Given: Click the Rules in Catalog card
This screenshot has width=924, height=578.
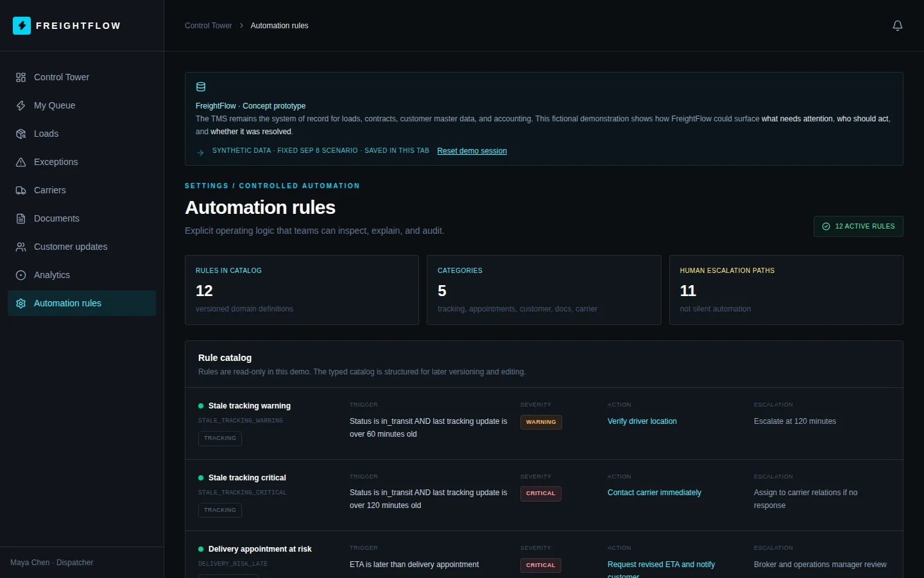Looking at the screenshot, I should 302,290.
